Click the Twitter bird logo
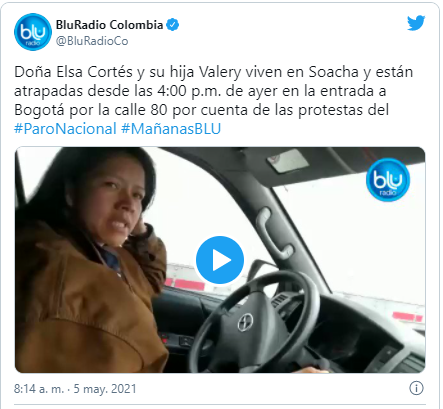Viewport: 443px width, 409px height. 416,23
